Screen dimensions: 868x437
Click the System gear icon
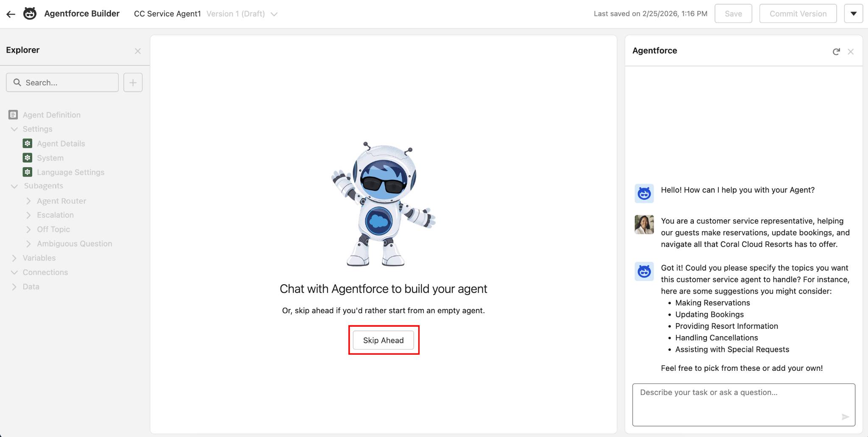(28, 158)
